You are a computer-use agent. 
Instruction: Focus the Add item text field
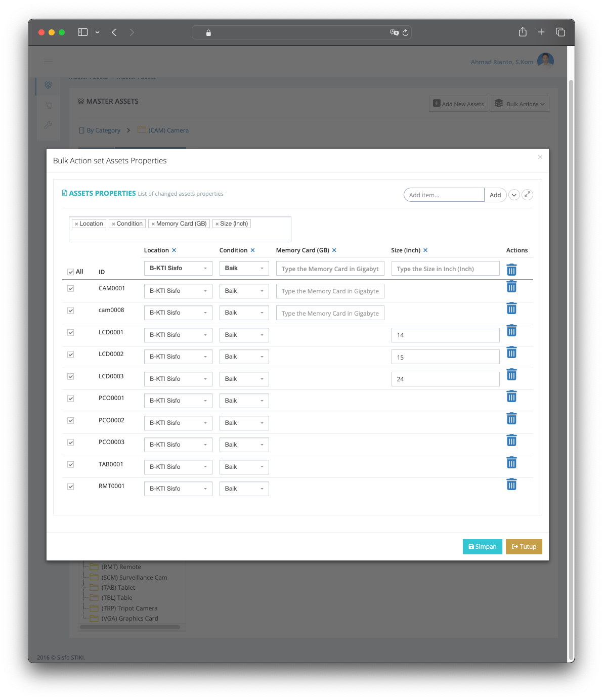point(444,195)
